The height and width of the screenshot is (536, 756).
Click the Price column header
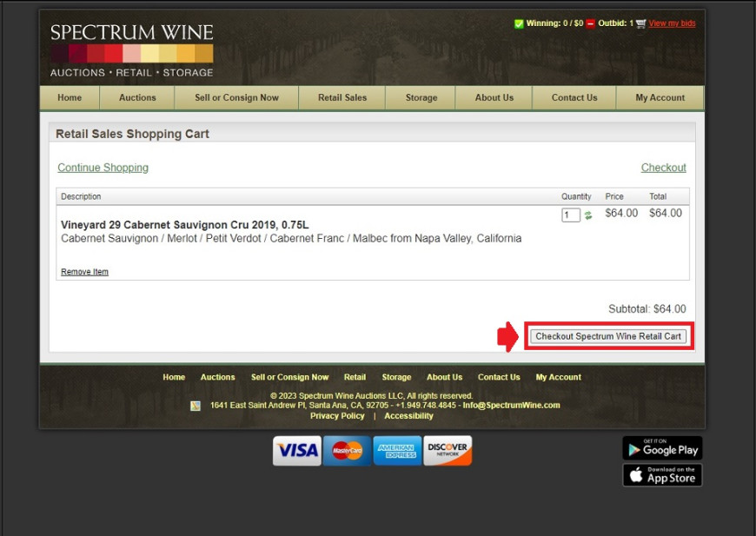pos(614,196)
